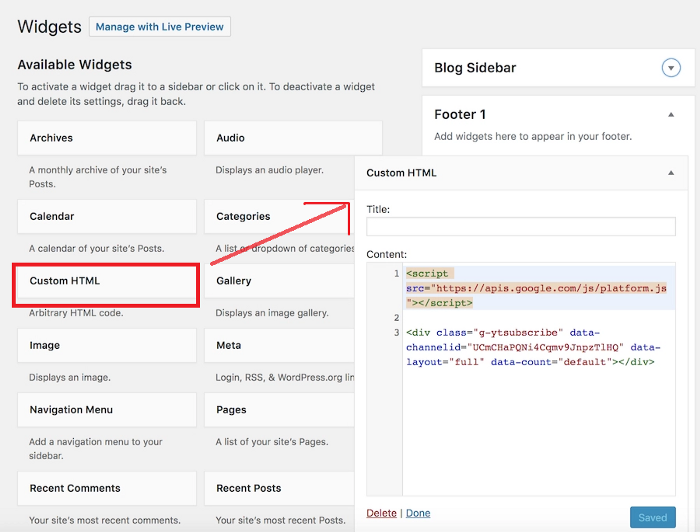Collapse the Custom HTML widget in Footer 1

(x=671, y=173)
